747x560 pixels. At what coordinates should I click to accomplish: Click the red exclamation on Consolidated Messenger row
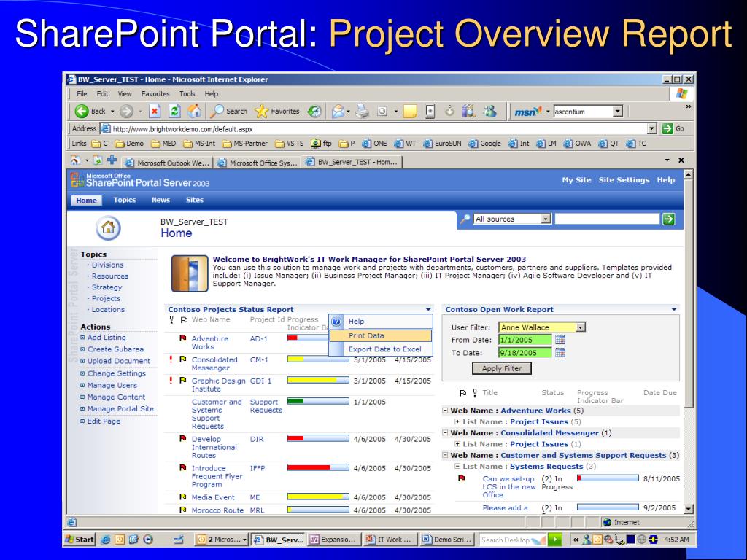point(171,359)
